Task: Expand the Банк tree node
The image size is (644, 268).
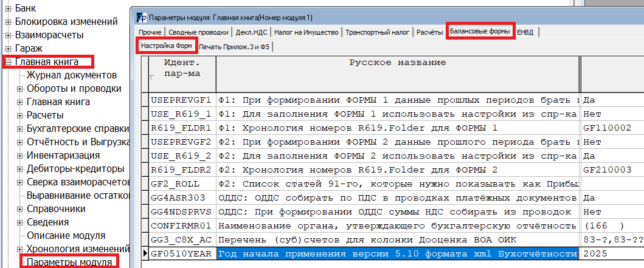Action: [x=9, y=9]
